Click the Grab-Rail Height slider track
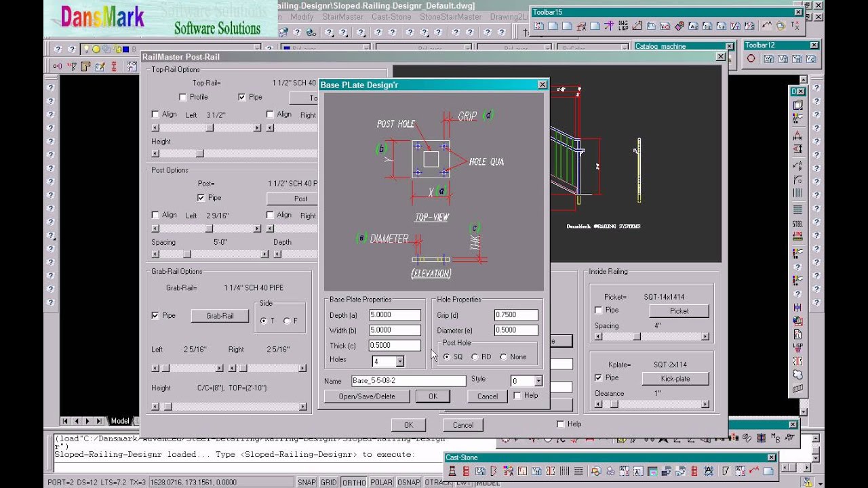 point(231,407)
